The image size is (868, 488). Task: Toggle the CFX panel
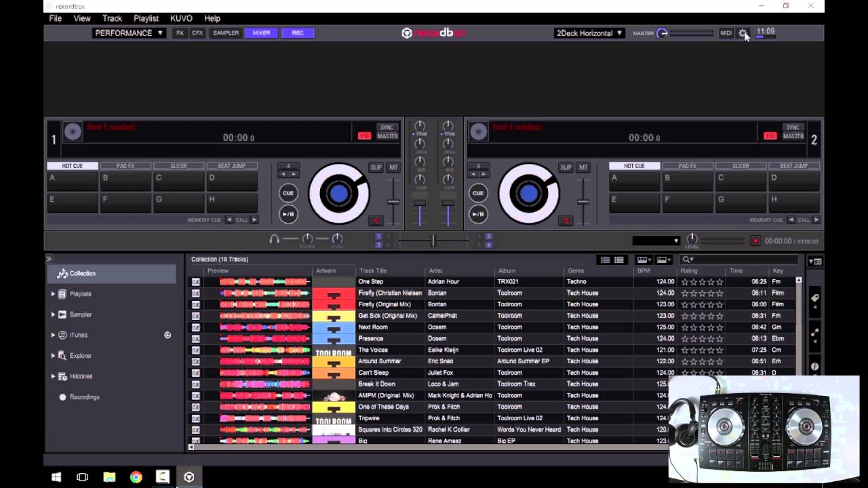[197, 33]
